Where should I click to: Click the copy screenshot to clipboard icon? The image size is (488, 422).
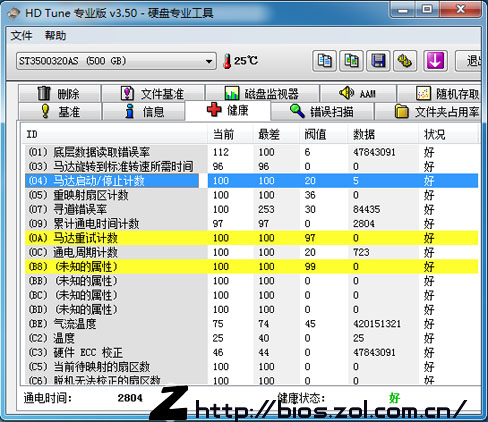pos(351,61)
